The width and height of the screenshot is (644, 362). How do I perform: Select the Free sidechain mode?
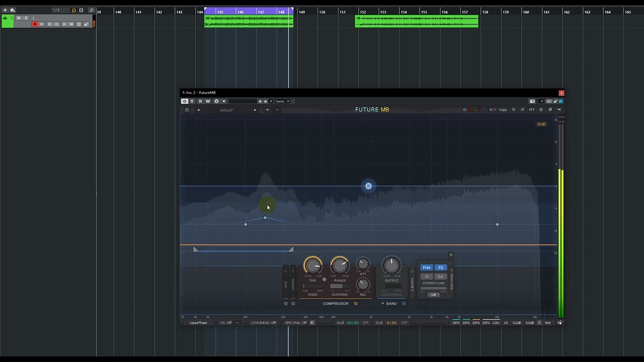tap(427, 267)
